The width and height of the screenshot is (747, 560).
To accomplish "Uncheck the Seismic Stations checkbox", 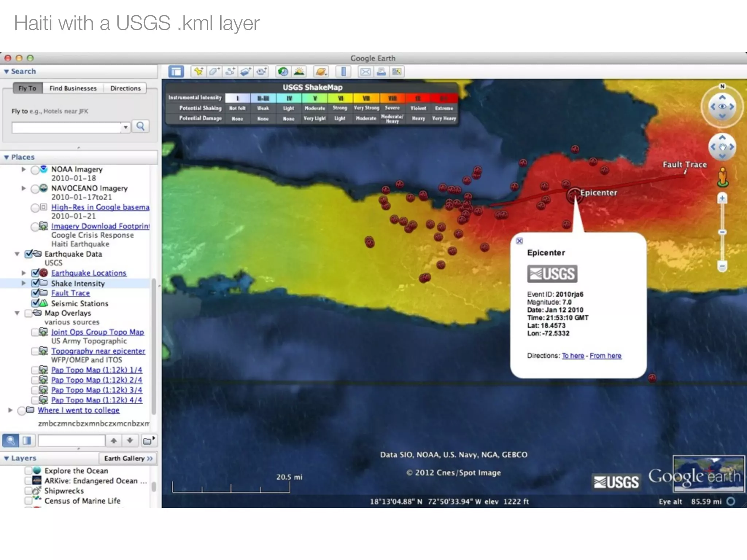I will (35, 303).
